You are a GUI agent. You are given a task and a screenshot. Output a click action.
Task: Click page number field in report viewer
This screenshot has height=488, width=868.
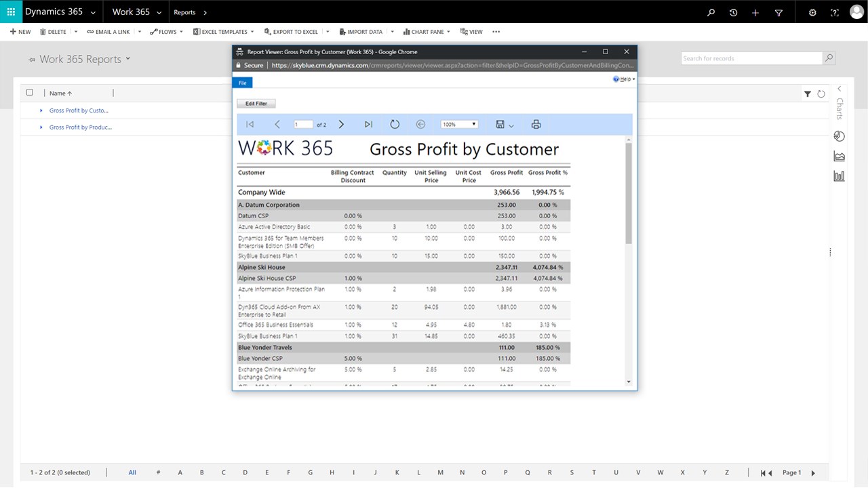pos(303,125)
